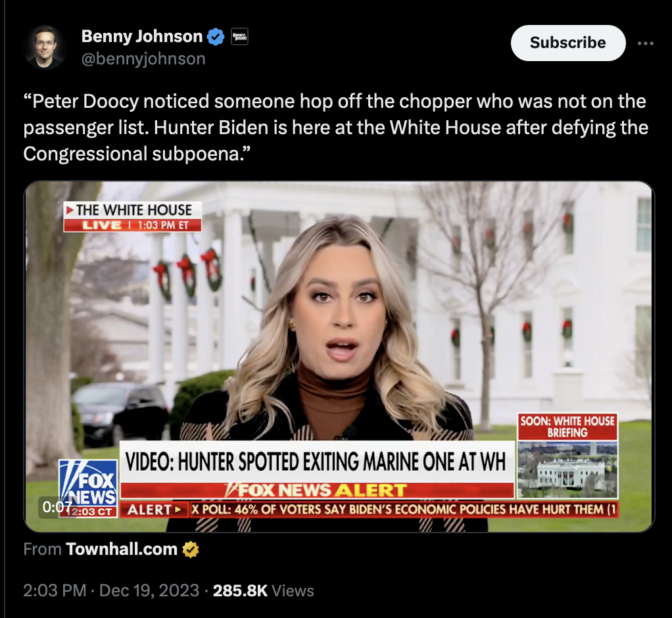Viewport: 672px width, 618px height.
Task: Click the Dec 19, 2023 date
Action: [149, 590]
